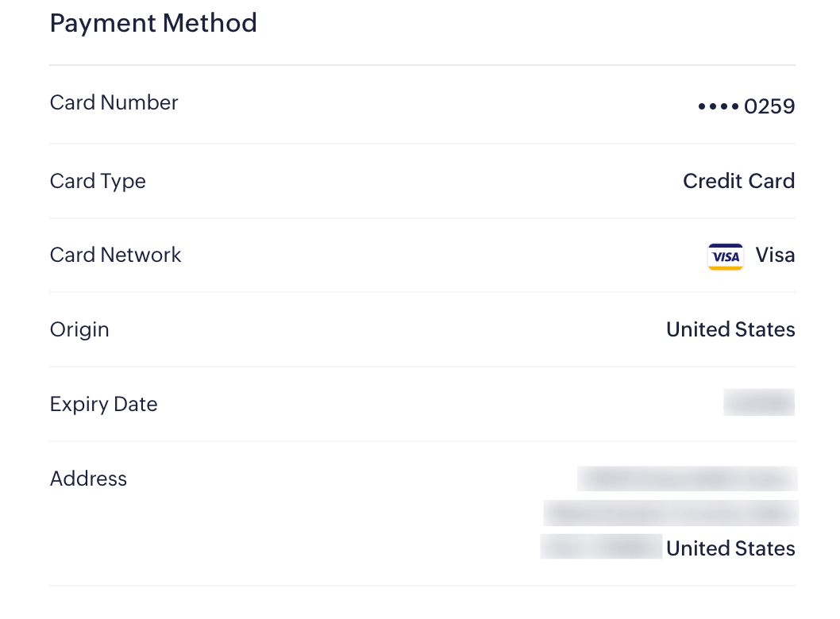Click the "Payment Method" section heading
Image resolution: width=840 pixels, height=619 pixels.
[x=153, y=23]
